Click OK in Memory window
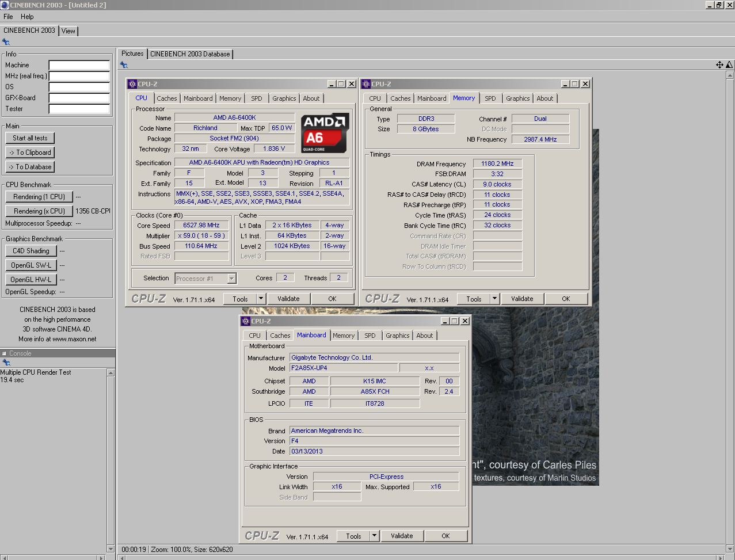735x560 pixels. click(566, 299)
